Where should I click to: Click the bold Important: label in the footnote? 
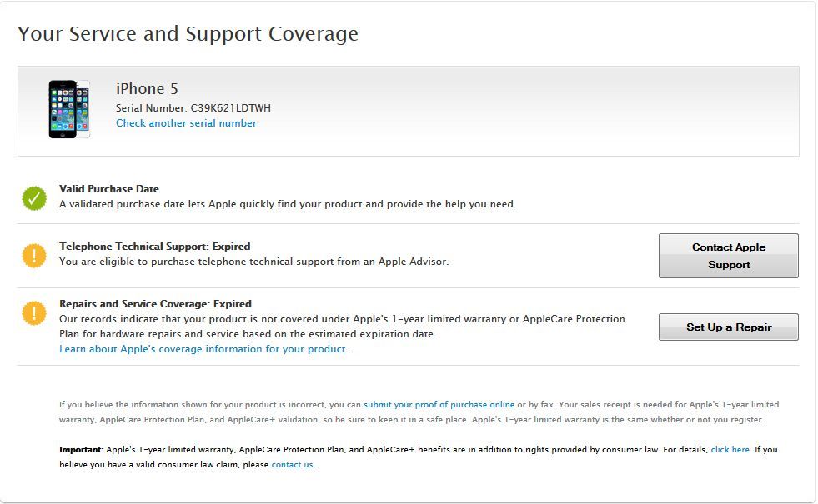(82, 449)
